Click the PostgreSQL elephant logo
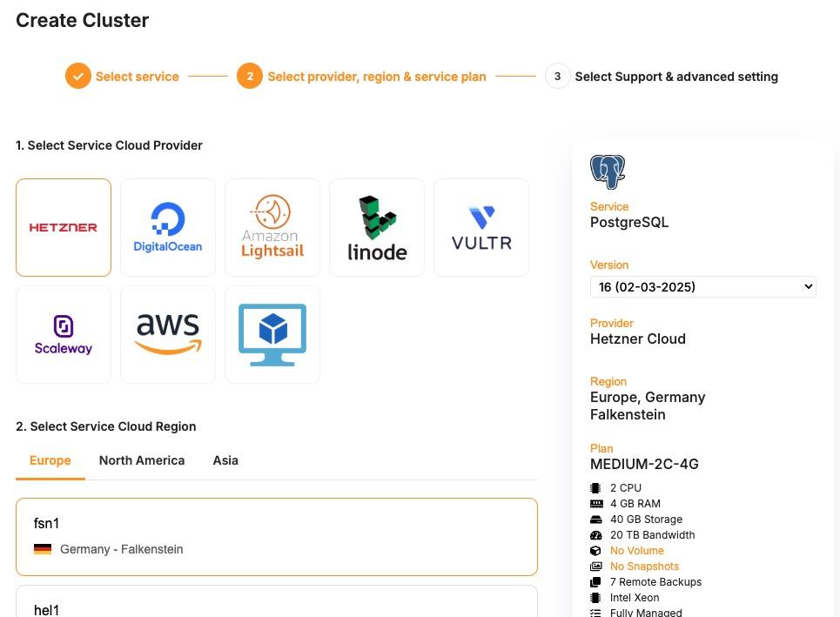The height and width of the screenshot is (617, 840). [608, 171]
